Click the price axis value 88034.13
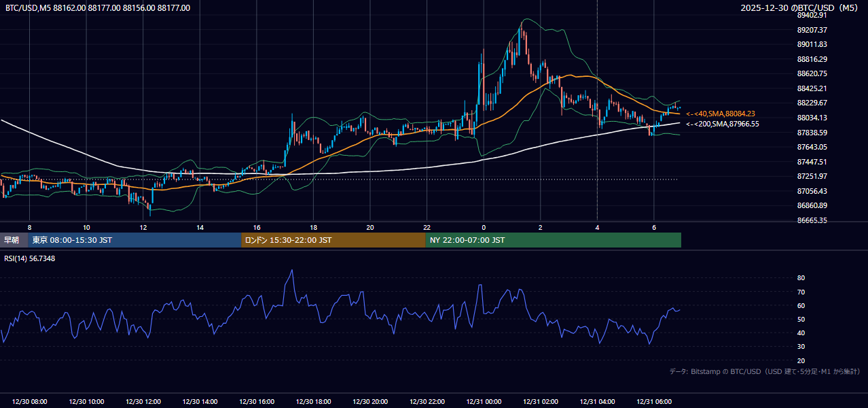This screenshot has width=868, height=408. coord(812,118)
